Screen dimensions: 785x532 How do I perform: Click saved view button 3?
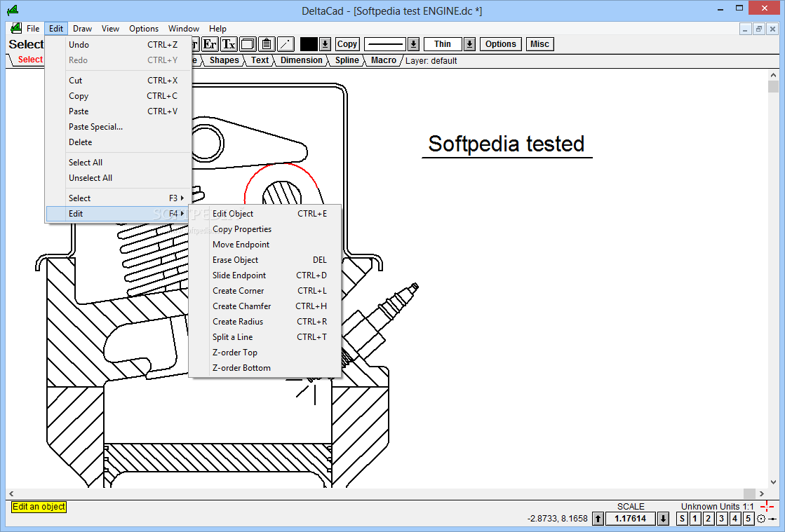point(722,519)
